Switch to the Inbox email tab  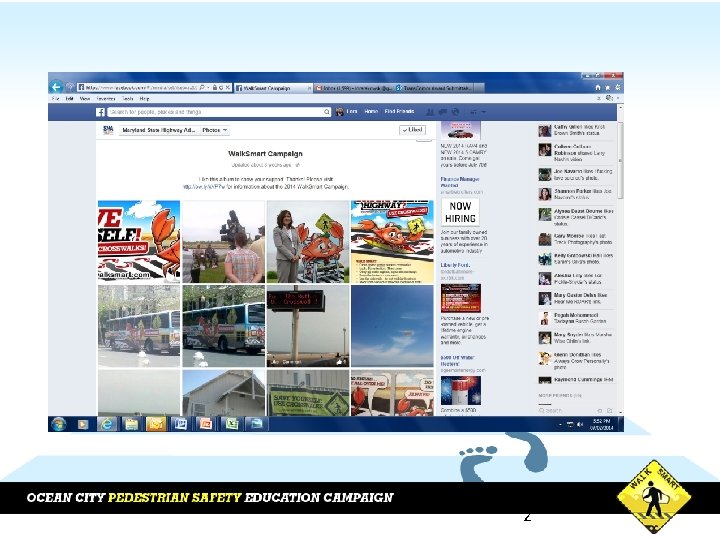pyautogui.click(x=354, y=88)
